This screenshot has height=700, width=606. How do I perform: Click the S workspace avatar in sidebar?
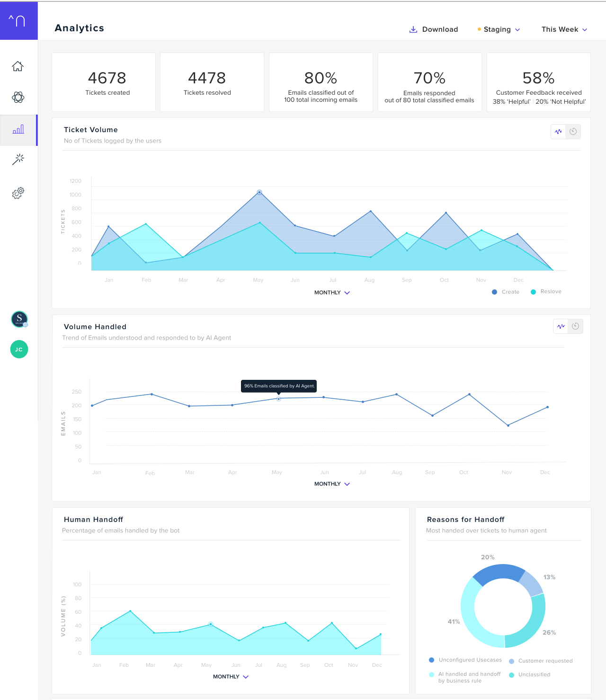point(19,319)
